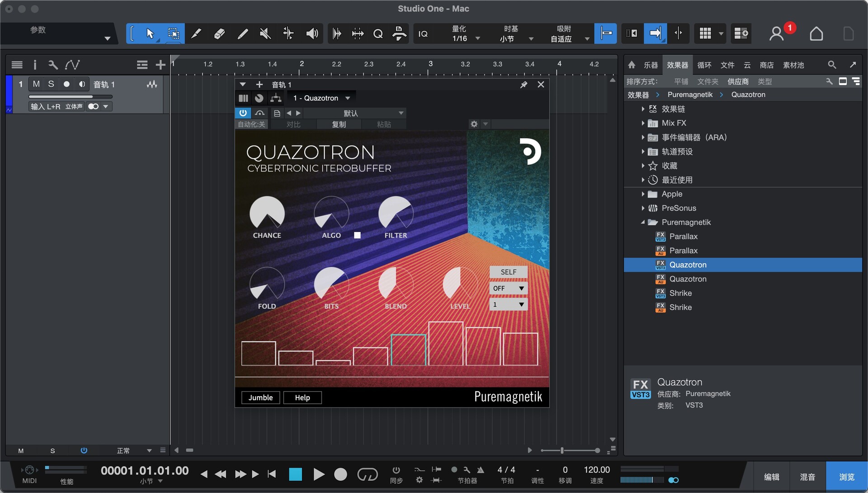Expand the 效果链 folder

tap(643, 109)
